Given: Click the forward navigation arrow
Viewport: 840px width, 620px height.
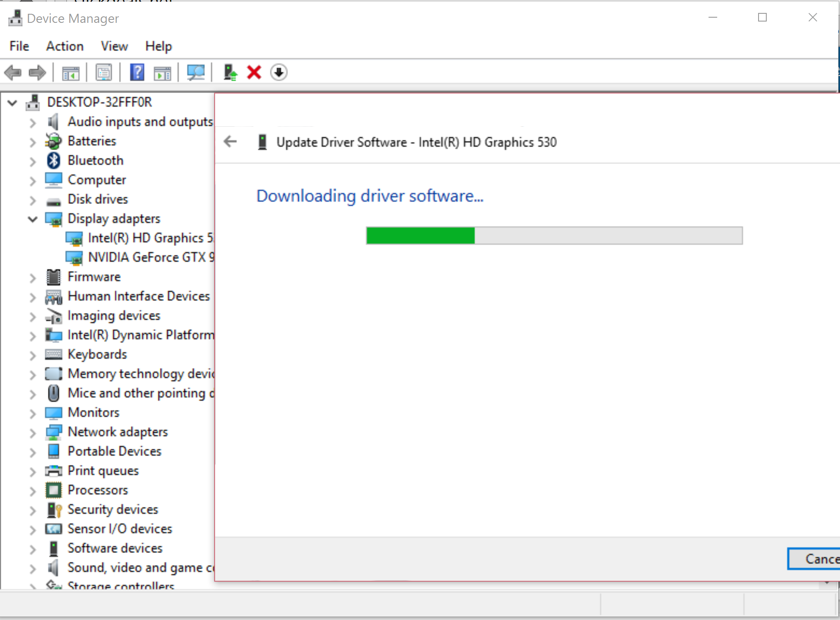Looking at the screenshot, I should point(37,72).
